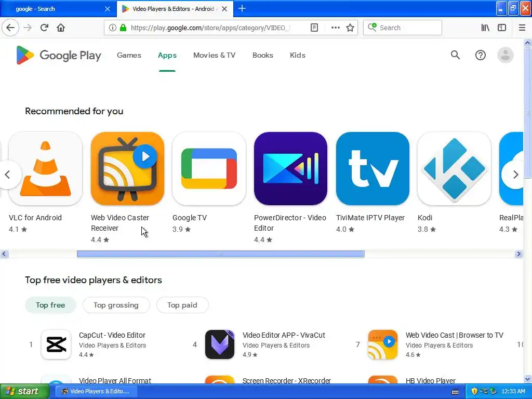The height and width of the screenshot is (399, 532).
Task: Click horizontal scrollbar right arrow
Action: click(518, 254)
